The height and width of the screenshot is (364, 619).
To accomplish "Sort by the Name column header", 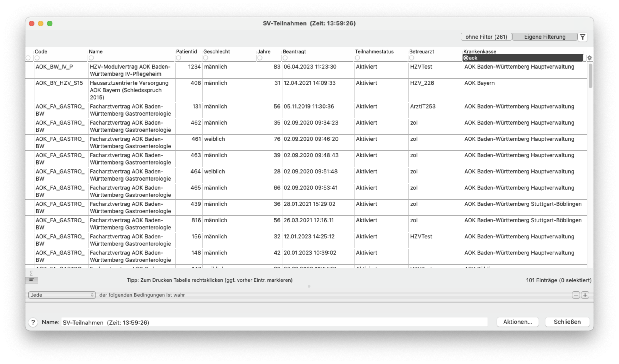I will click(96, 51).
